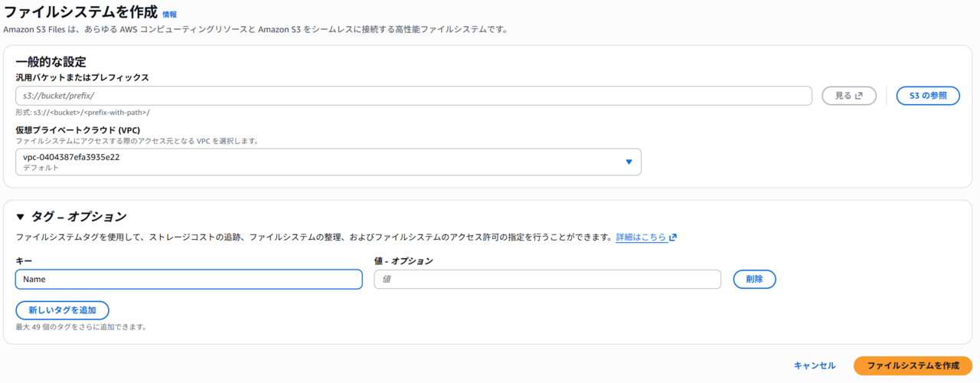Open the 詳細はこちら link
This screenshot has width=980, height=383.
pos(641,237)
